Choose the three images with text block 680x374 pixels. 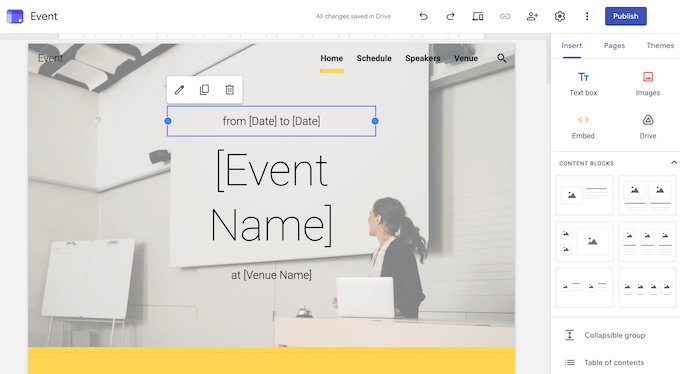point(647,242)
